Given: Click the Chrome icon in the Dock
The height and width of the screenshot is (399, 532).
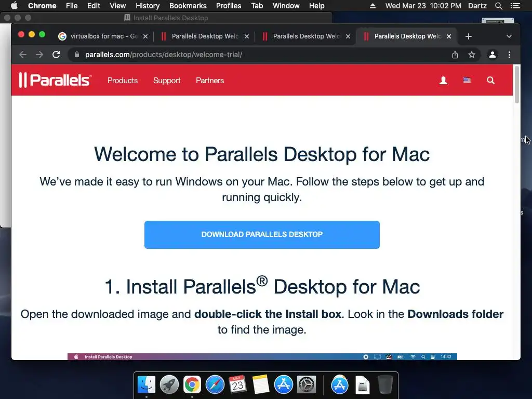Looking at the screenshot, I should pos(192,385).
